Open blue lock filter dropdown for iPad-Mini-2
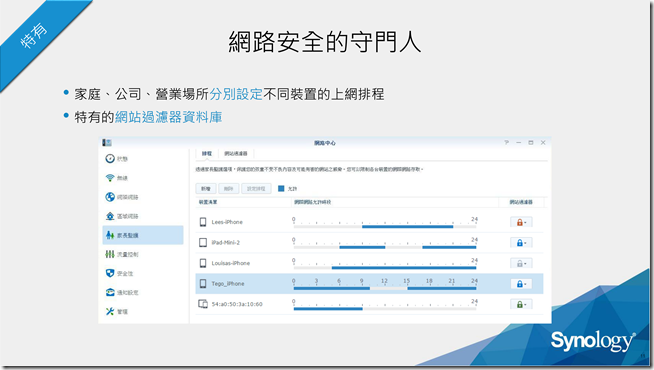654x370 pixels. click(521, 243)
